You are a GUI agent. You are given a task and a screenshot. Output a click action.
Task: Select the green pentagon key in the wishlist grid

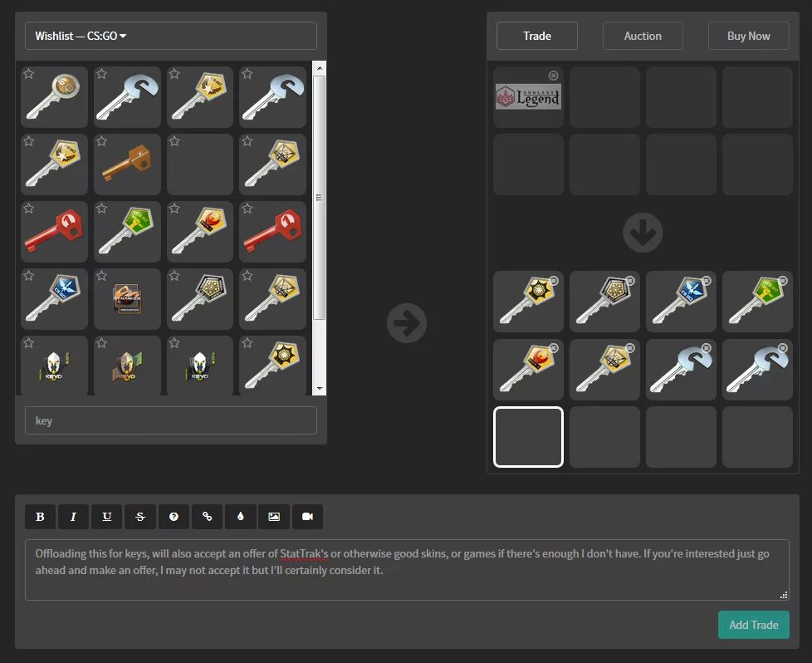[127, 232]
